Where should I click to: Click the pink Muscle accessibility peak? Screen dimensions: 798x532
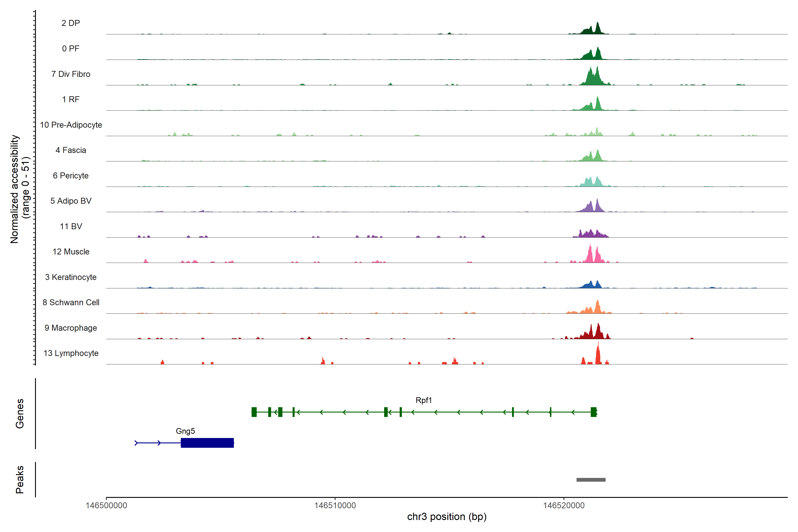tap(590, 255)
